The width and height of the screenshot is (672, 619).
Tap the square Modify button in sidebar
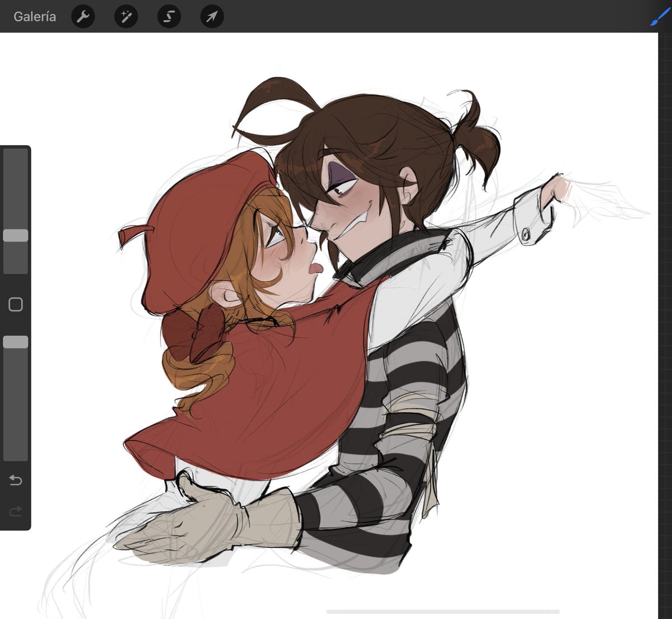point(16,304)
